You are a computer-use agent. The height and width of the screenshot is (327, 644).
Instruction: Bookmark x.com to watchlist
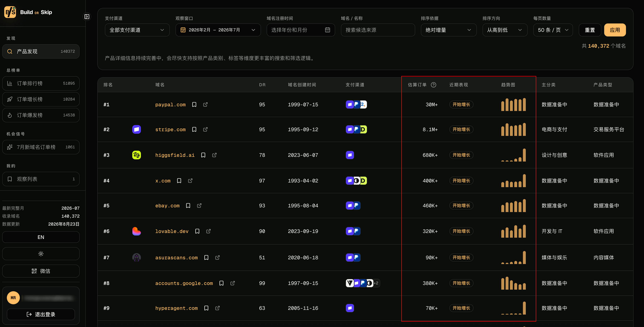pyautogui.click(x=179, y=180)
